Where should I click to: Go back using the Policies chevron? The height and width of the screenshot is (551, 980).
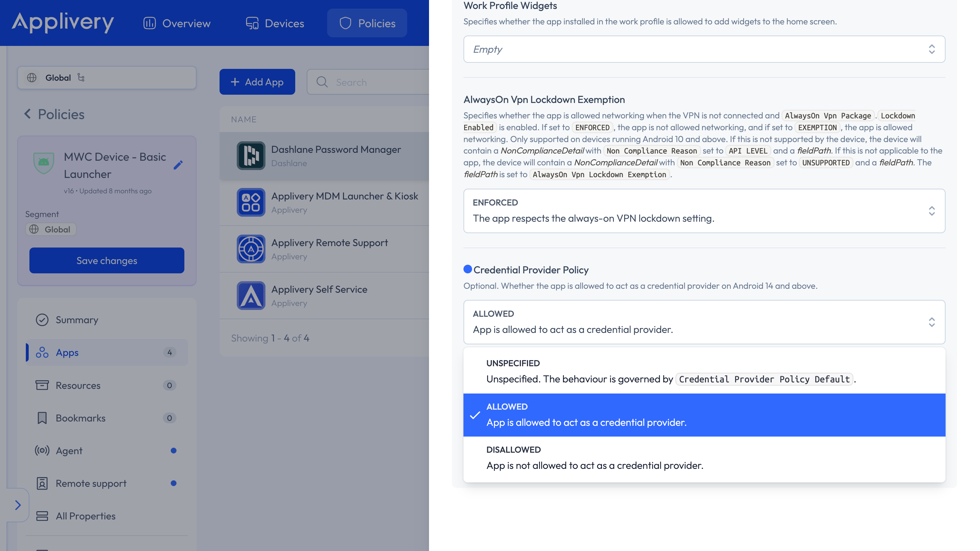point(27,114)
